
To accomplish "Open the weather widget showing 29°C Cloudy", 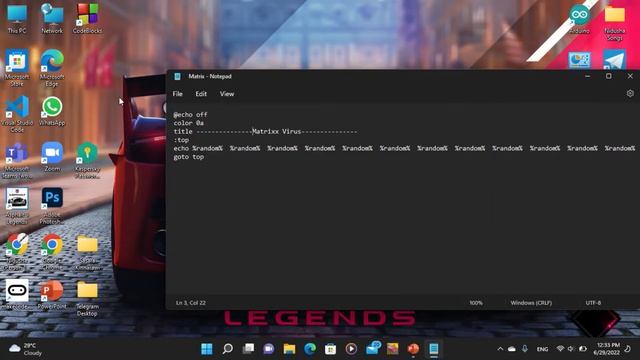I will click(x=25, y=349).
